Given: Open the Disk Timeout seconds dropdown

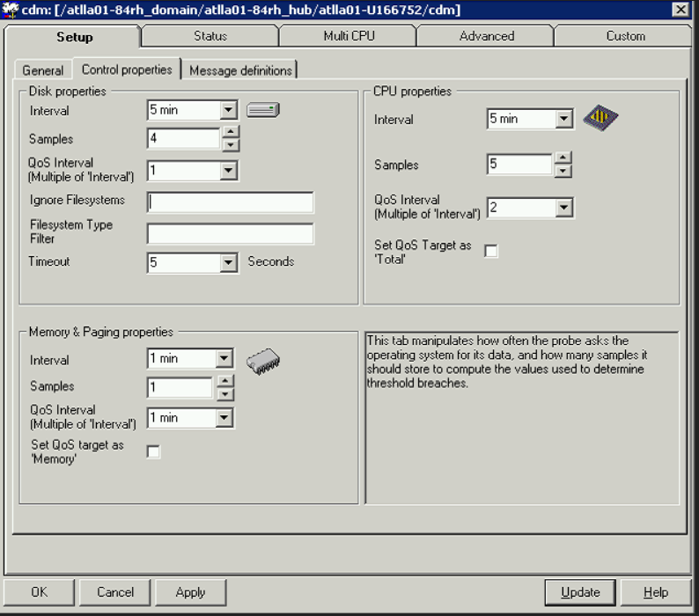Looking at the screenshot, I should pos(228,262).
